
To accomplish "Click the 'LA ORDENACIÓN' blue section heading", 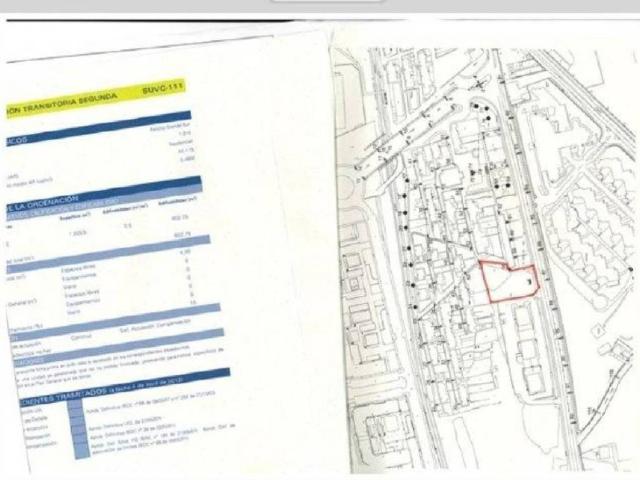I will [46, 202].
